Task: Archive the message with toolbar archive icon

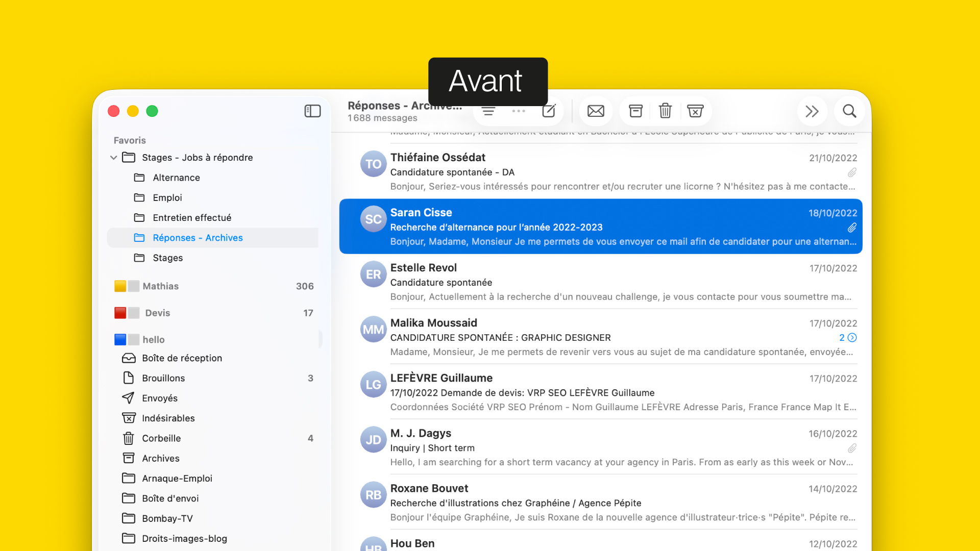Action: pyautogui.click(x=635, y=111)
